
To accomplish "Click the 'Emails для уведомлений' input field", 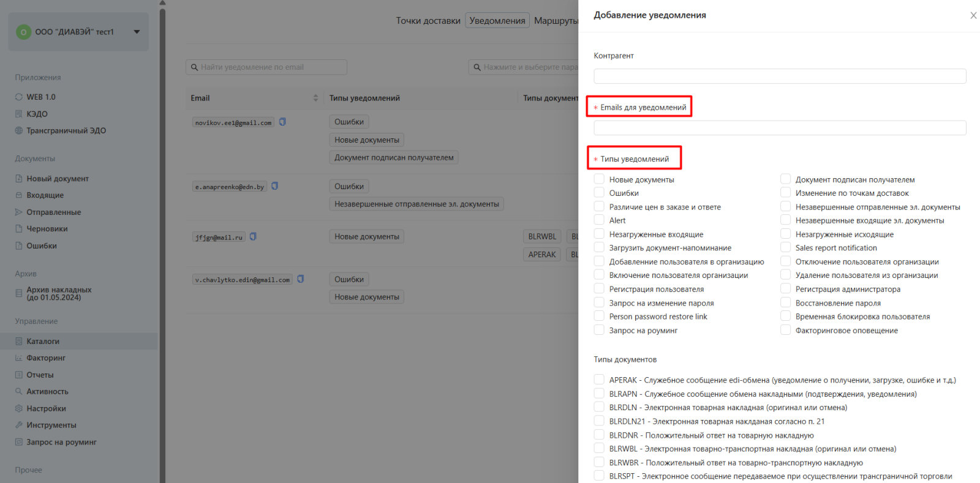I will point(779,128).
